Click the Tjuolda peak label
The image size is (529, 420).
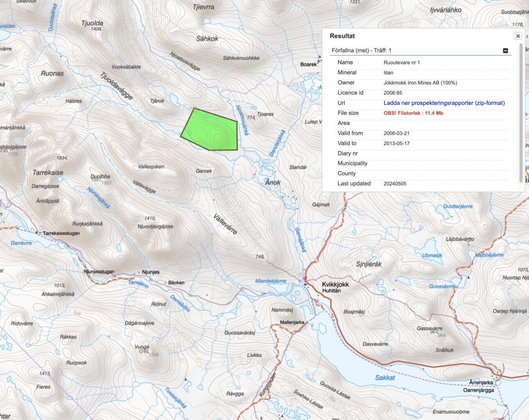[x=92, y=23]
